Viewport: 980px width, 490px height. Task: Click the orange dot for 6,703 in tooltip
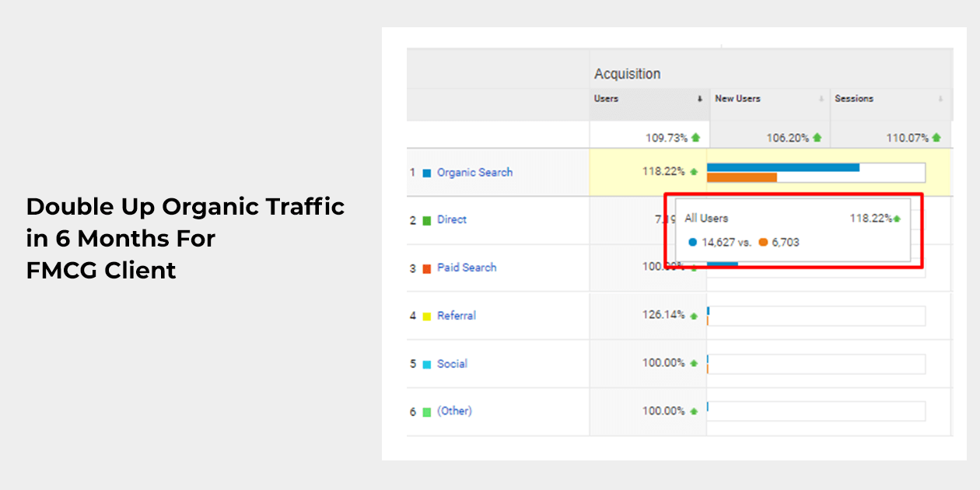[763, 243]
